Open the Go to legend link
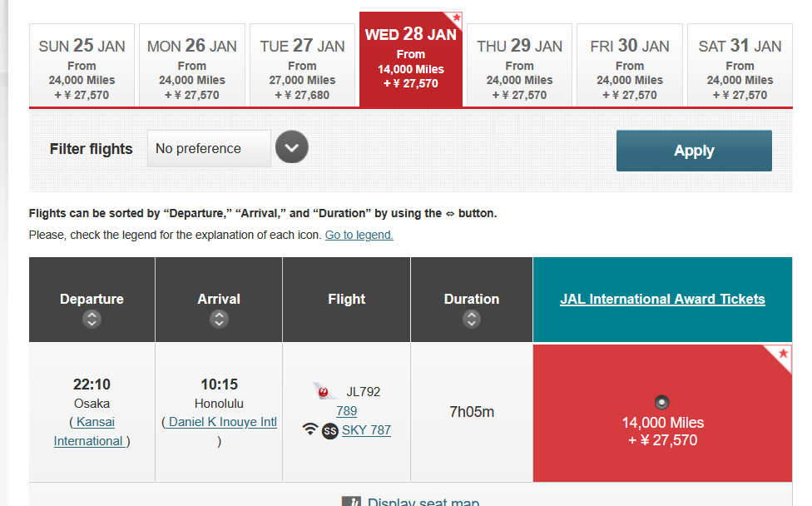Screen dimensions: 812x506 pyautogui.click(x=359, y=235)
